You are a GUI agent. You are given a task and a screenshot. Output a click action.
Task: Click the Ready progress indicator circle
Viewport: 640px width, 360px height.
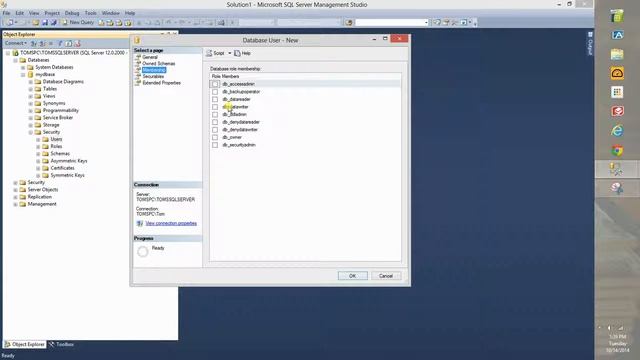click(x=143, y=252)
